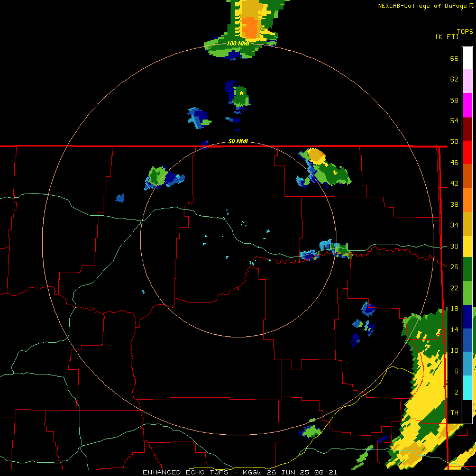Image resolution: width=476 pixels, height=476 pixels.
Task: Click the light pink swatch on the color bar
Action: 467,81
